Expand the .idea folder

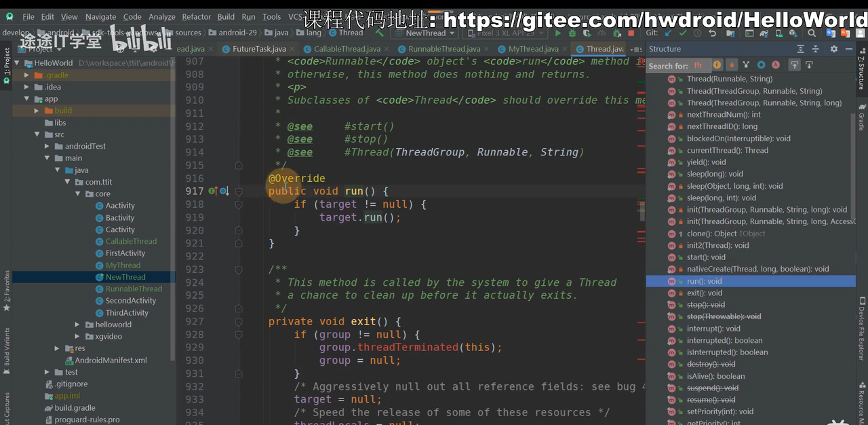point(28,87)
